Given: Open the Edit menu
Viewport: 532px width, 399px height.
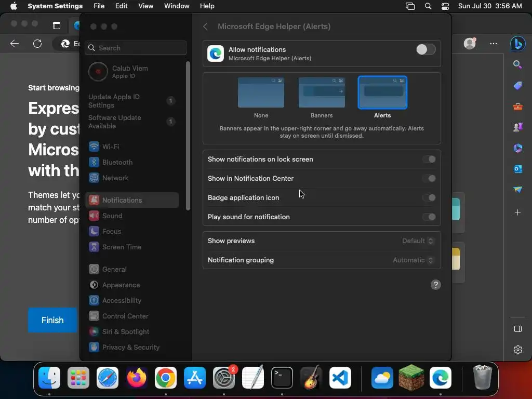Looking at the screenshot, I should pyautogui.click(x=122, y=6).
